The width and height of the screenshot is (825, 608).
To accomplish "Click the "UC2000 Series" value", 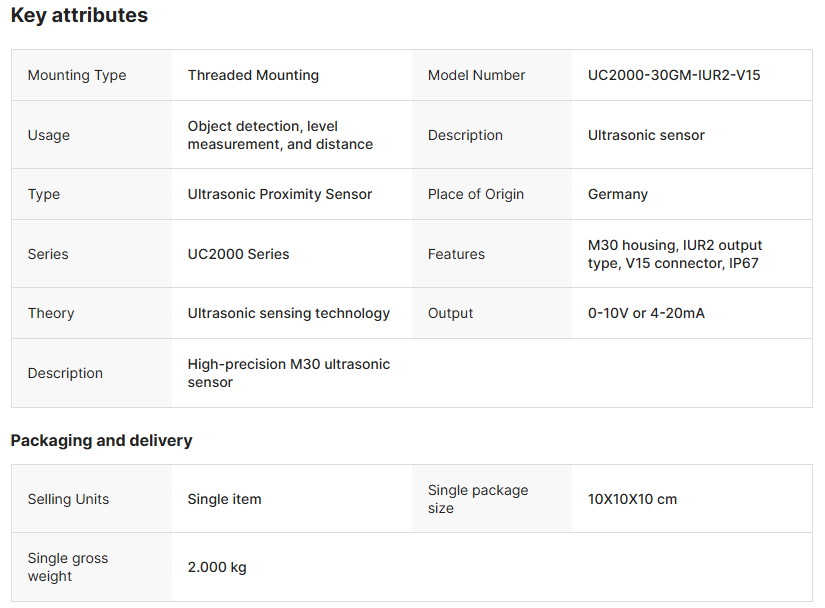I will pyautogui.click(x=238, y=254).
